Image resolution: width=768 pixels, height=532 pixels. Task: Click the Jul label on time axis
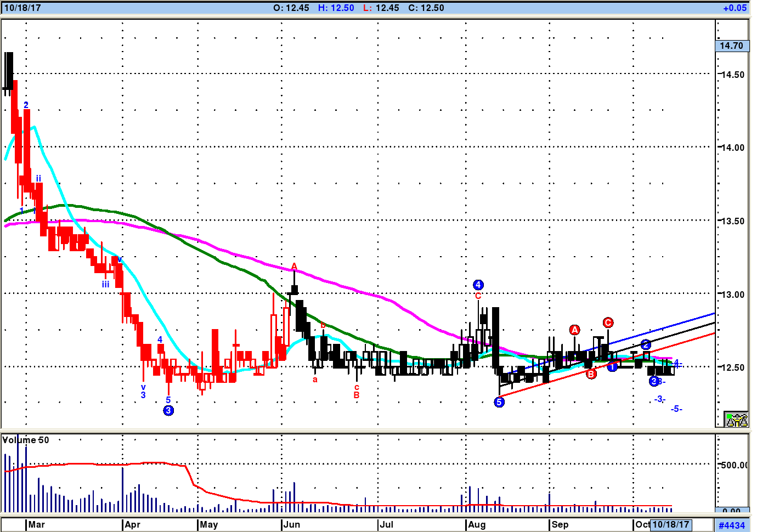[387, 524]
